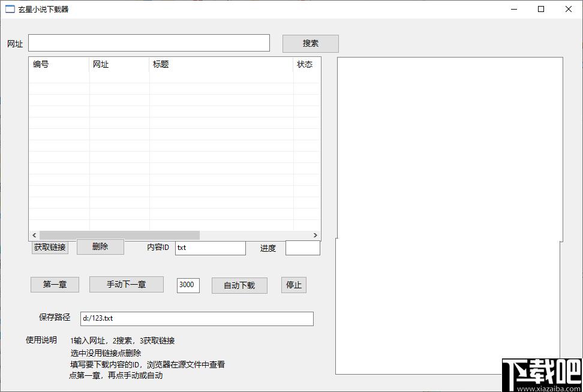Screen dimensions: 583x392
Task: Click text '1输入网址，2搜索，3获取链接'
Action: click(122, 340)
